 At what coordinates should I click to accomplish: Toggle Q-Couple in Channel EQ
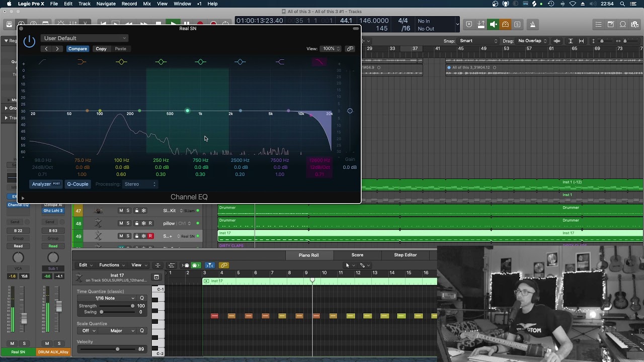(77, 184)
